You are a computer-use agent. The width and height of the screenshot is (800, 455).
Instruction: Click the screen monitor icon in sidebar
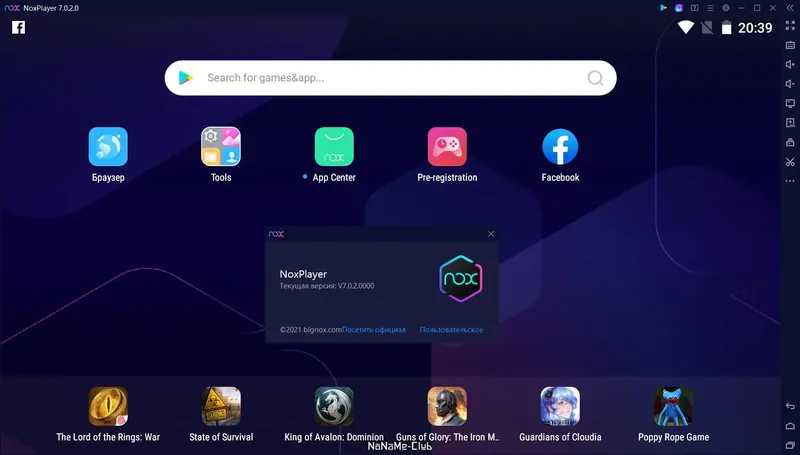coord(790,103)
